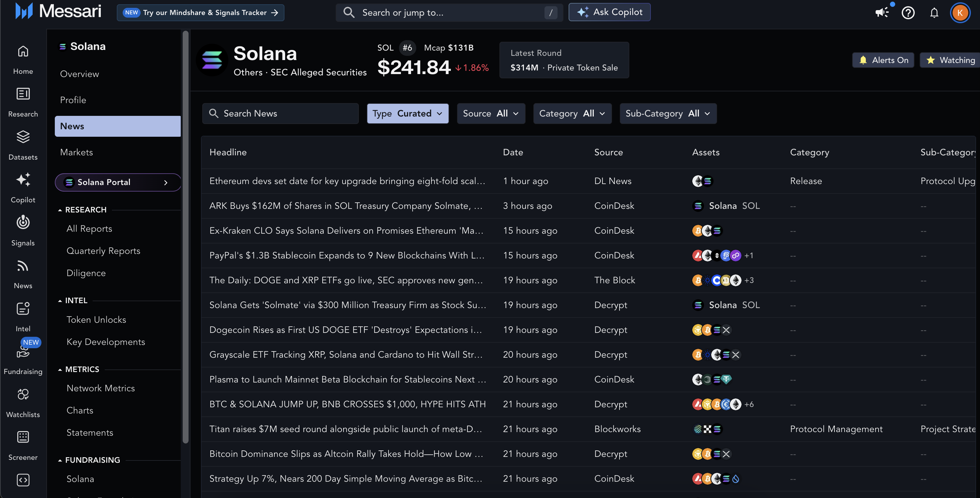
Task: Open Quarterly Reports
Action: [x=103, y=251]
